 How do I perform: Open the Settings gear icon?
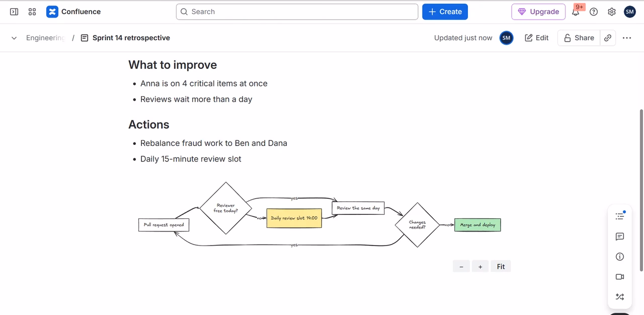click(612, 12)
